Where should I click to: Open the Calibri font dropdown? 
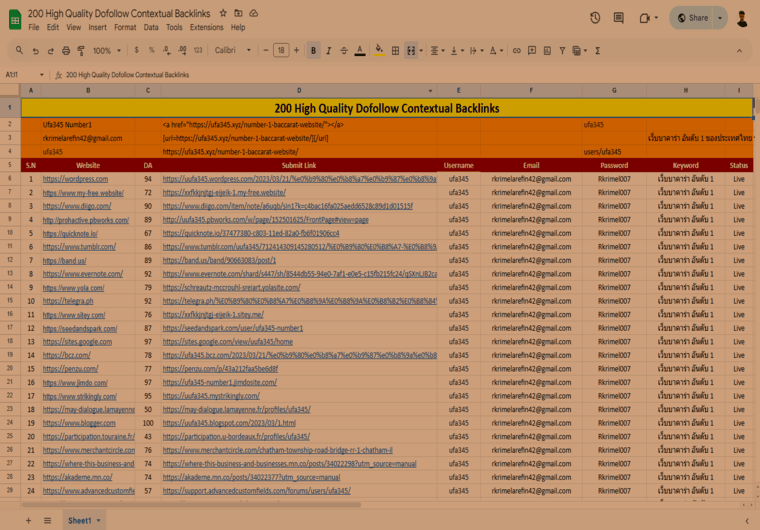click(238, 50)
